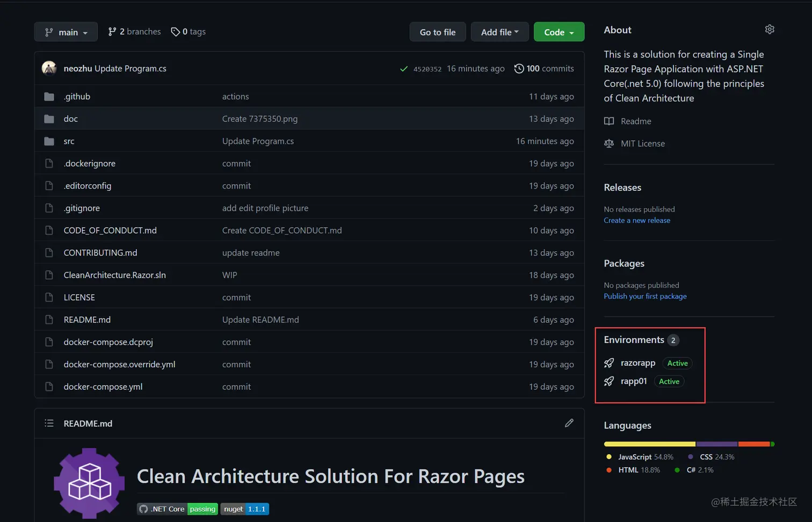Open the MIT License link
Viewport: 812px width, 522px height.
[x=643, y=143]
